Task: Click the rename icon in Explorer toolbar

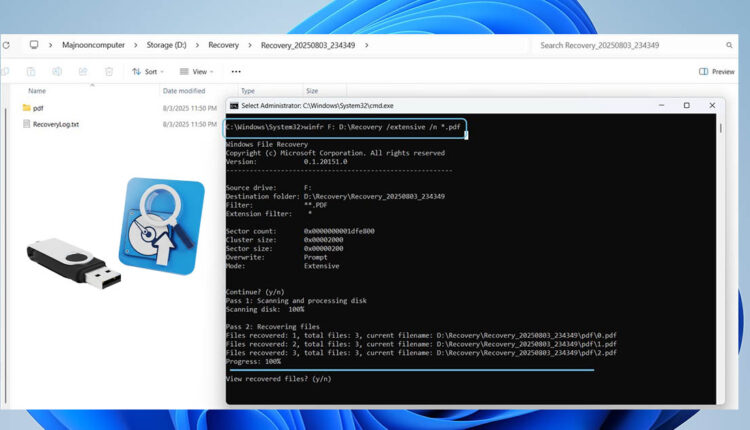Action: pyautogui.click(x=55, y=72)
